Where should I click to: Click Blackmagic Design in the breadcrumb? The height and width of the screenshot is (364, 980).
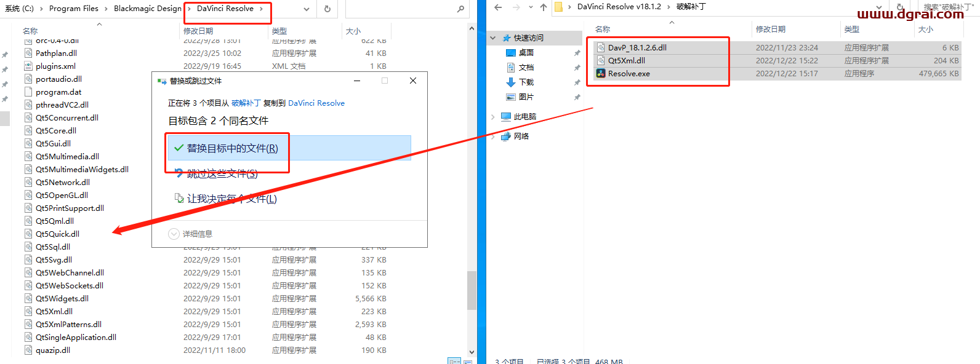point(148,9)
